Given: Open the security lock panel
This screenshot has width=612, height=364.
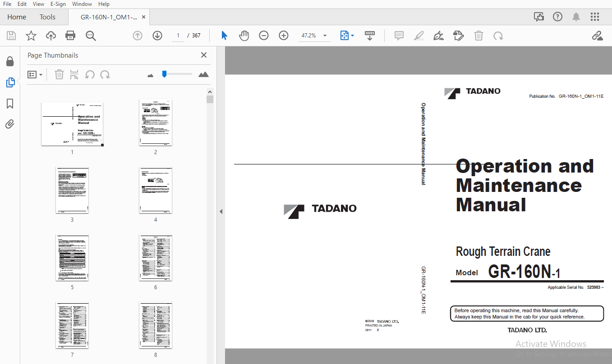Looking at the screenshot, I should tap(10, 61).
